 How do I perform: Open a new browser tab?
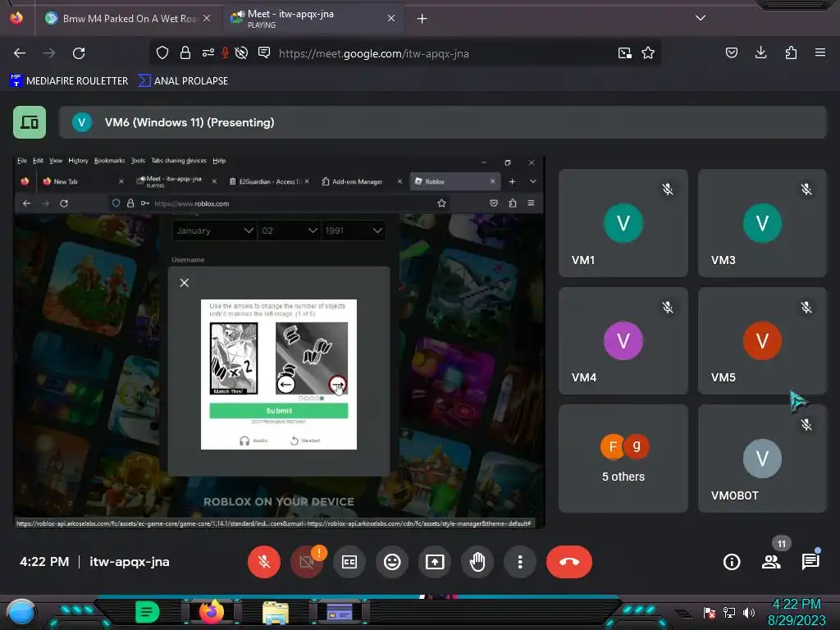422,19
